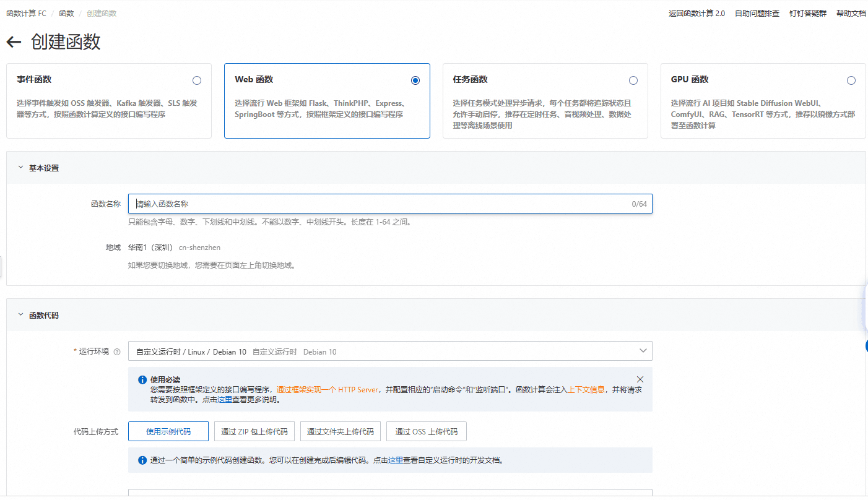Collapse the 函数代码 section

coord(21,315)
